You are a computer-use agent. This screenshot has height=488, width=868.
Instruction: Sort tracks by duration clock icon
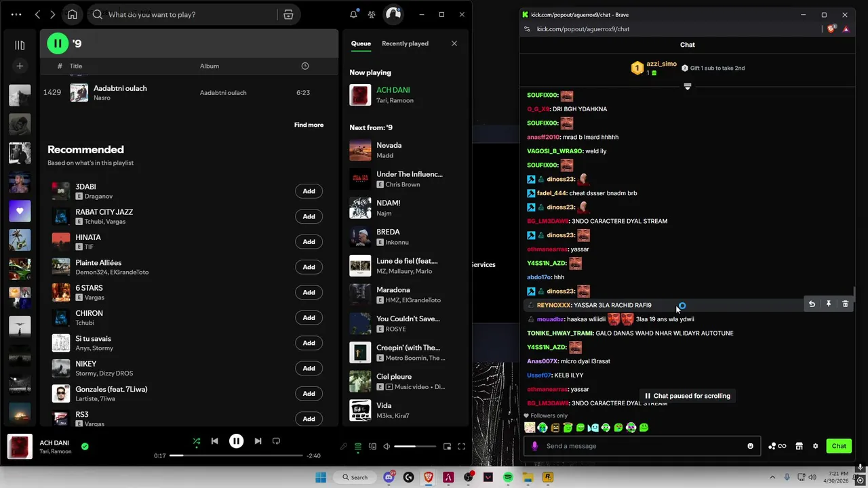[x=305, y=66]
